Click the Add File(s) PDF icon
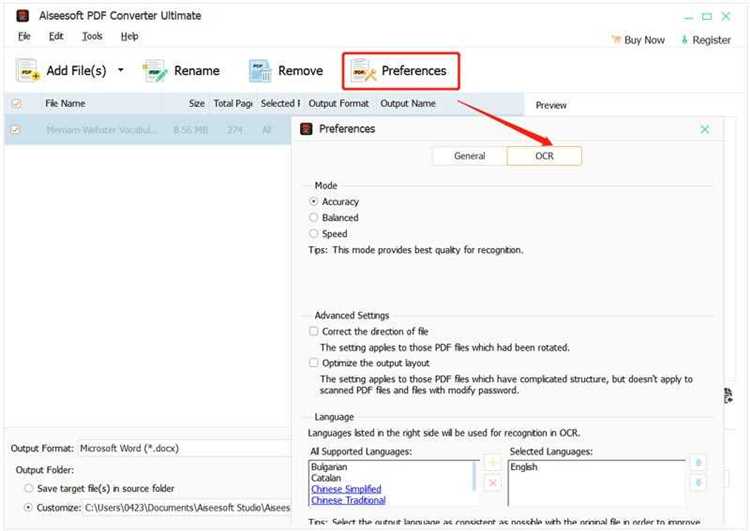This screenshot has width=750, height=531. [x=27, y=71]
